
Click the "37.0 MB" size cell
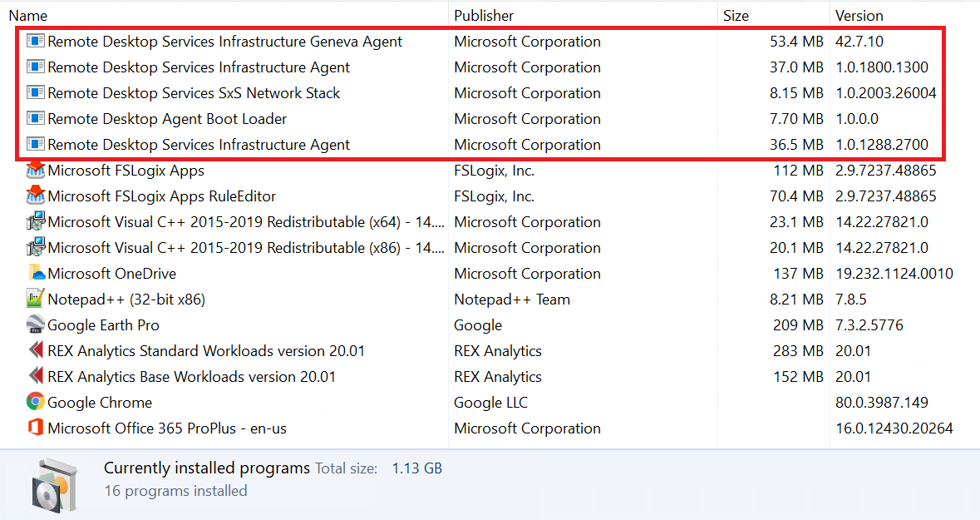click(x=796, y=67)
